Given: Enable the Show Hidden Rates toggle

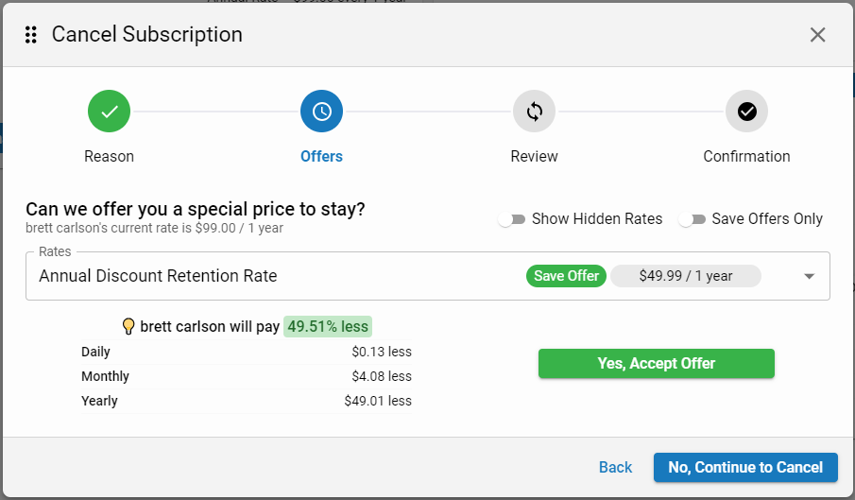Looking at the screenshot, I should coord(512,219).
